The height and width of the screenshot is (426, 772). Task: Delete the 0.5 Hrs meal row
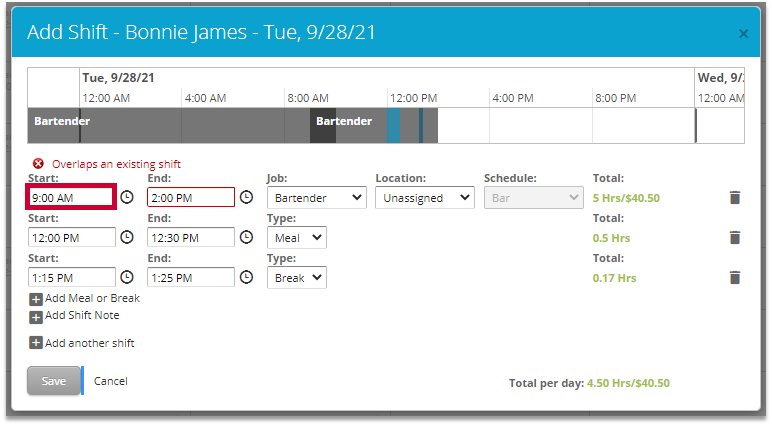click(735, 238)
